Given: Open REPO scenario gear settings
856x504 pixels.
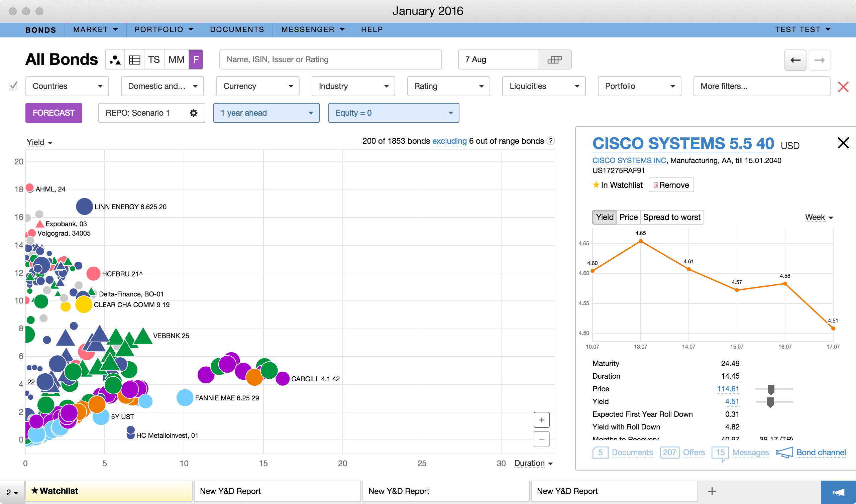Looking at the screenshot, I should (x=194, y=113).
